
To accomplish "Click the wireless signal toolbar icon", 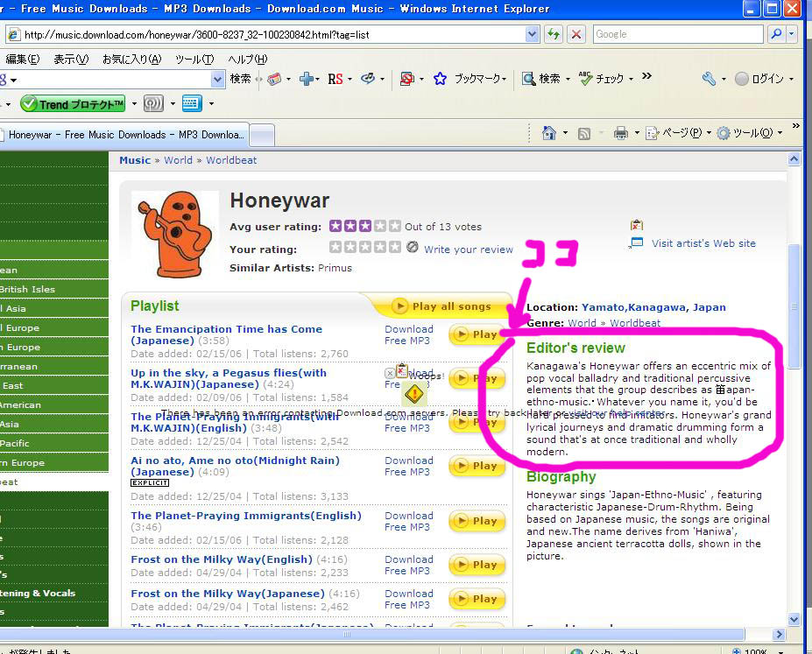I will [153, 103].
